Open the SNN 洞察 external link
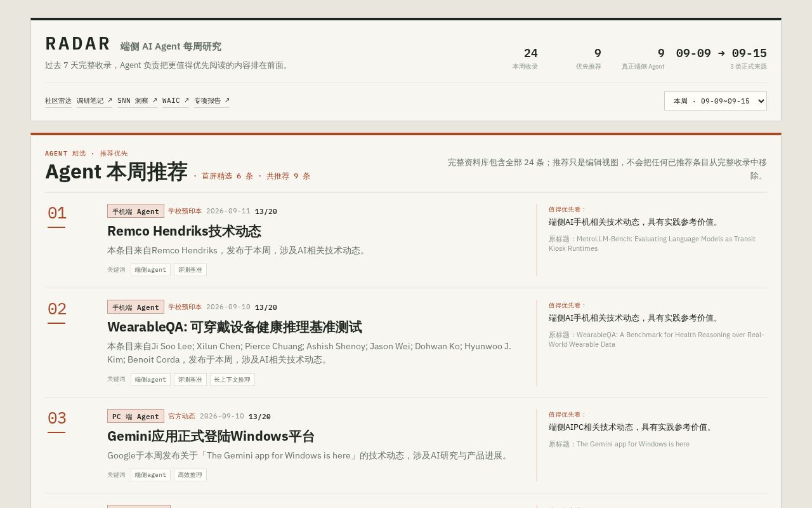 137,100
